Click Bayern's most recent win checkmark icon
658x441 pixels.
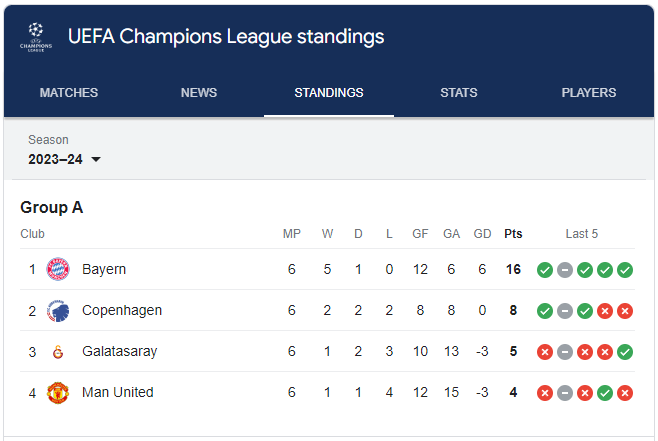point(625,270)
